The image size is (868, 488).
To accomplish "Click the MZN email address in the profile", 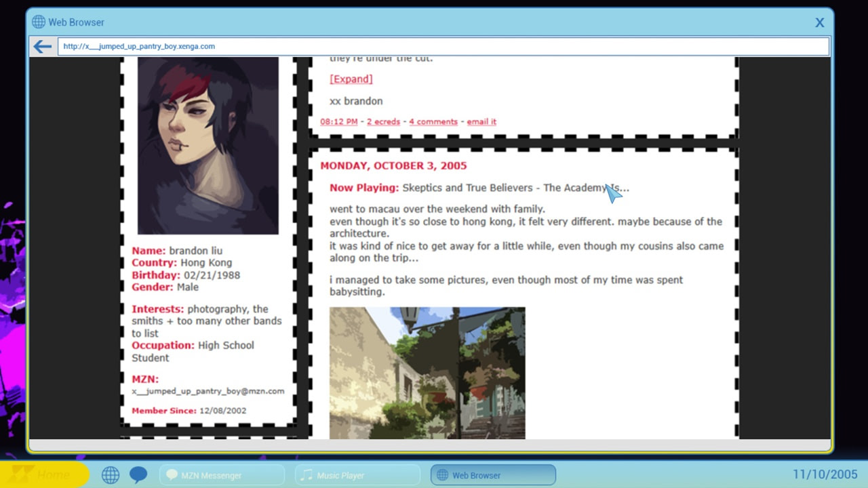I will point(208,391).
